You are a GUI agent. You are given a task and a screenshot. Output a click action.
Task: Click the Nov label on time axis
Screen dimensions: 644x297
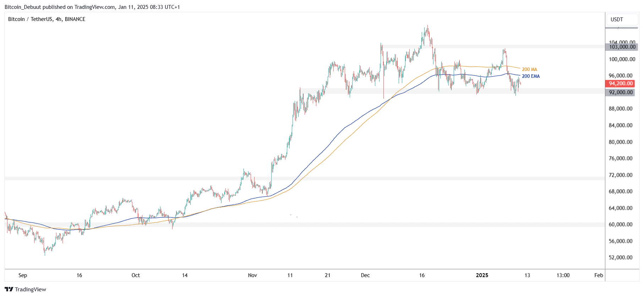click(x=252, y=275)
